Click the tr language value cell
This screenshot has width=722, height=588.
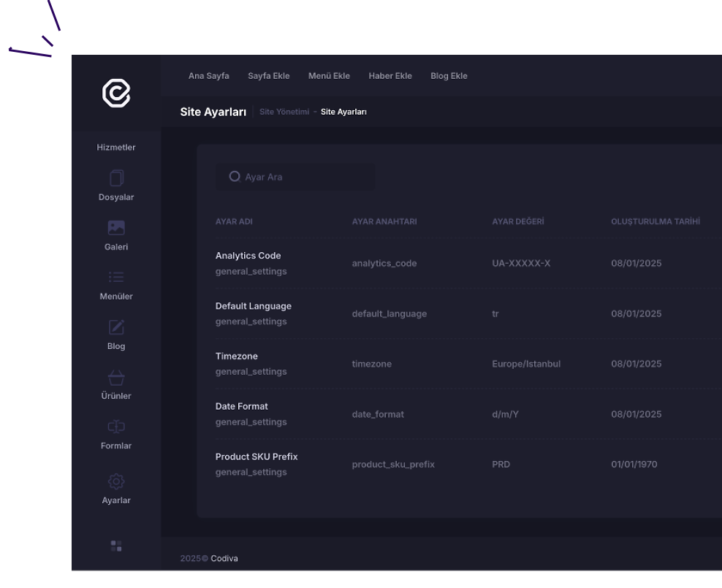click(495, 314)
